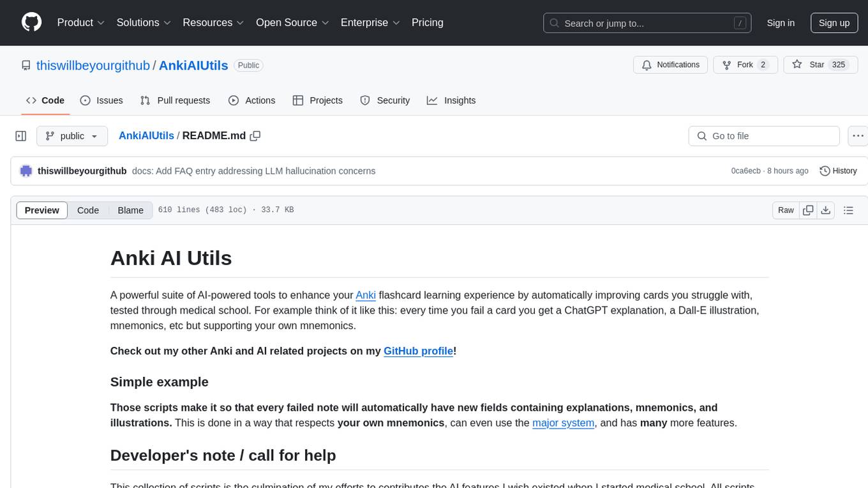Viewport: 868px width, 488px height.
Task: Click the Notifications bell button
Action: (x=671, y=65)
